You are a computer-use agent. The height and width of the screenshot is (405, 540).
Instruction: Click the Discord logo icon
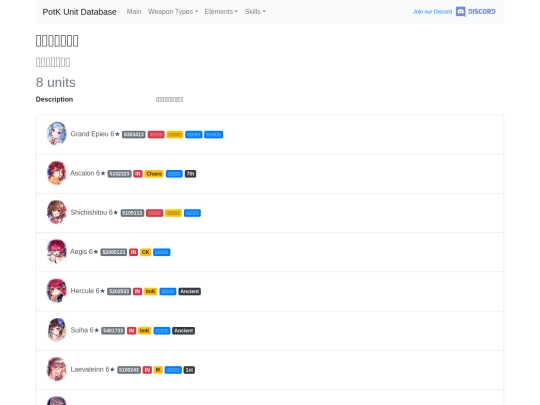pyautogui.click(x=460, y=12)
